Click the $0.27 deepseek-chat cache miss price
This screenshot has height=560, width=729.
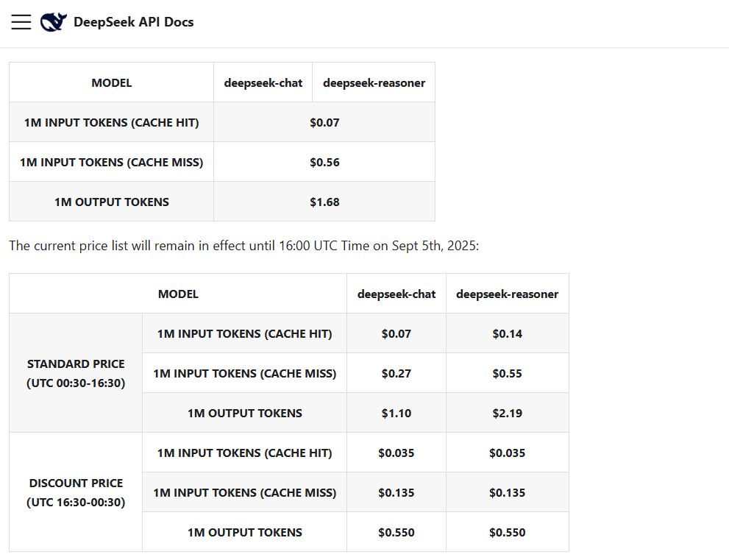(396, 373)
